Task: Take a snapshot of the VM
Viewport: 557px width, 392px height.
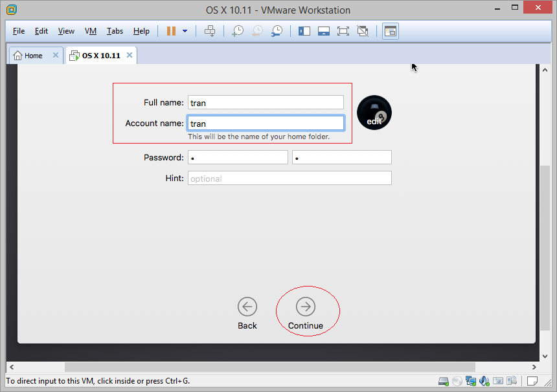Action: tap(238, 31)
